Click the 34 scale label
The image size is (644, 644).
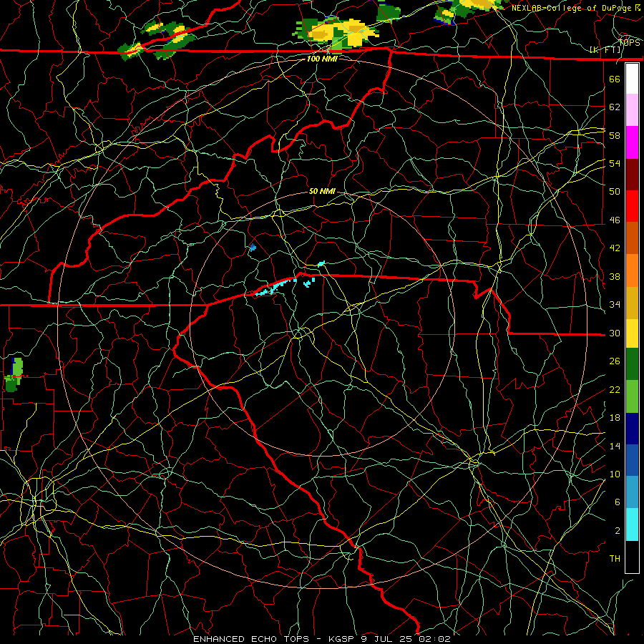pyautogui.click(x=615, y=305)
